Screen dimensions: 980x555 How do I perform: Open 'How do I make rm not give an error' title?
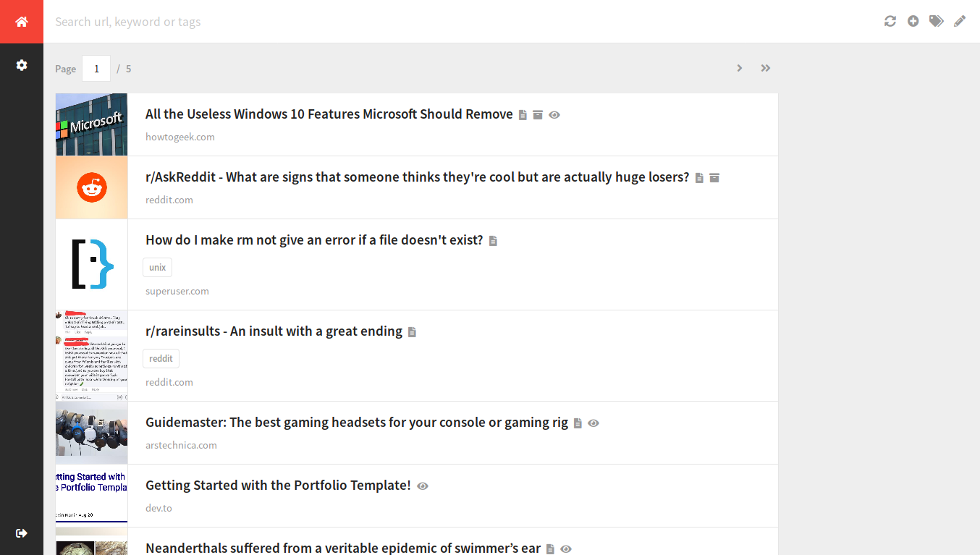[x=314, y=240]
